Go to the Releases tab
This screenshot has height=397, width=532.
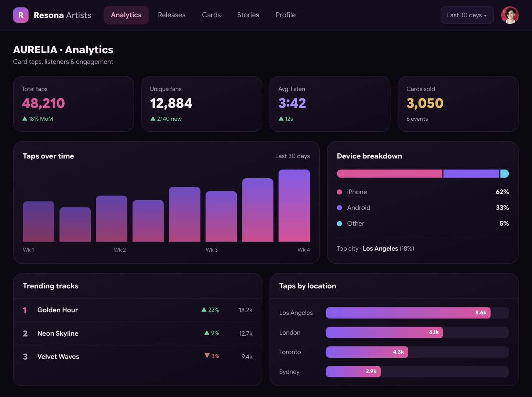tap(171, 15)
